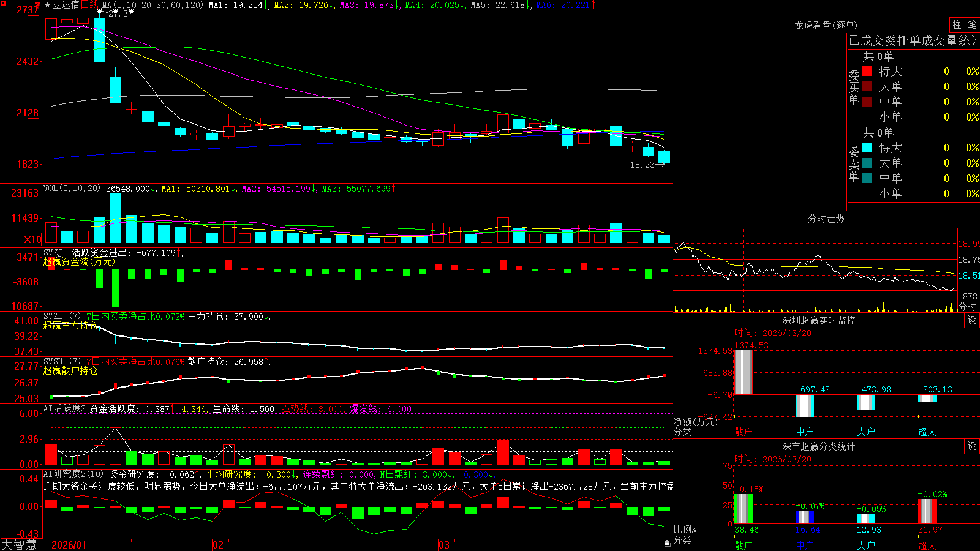
Task: Click the red question mark help icon
Action: pyautogui.click(x=38, y=5)
